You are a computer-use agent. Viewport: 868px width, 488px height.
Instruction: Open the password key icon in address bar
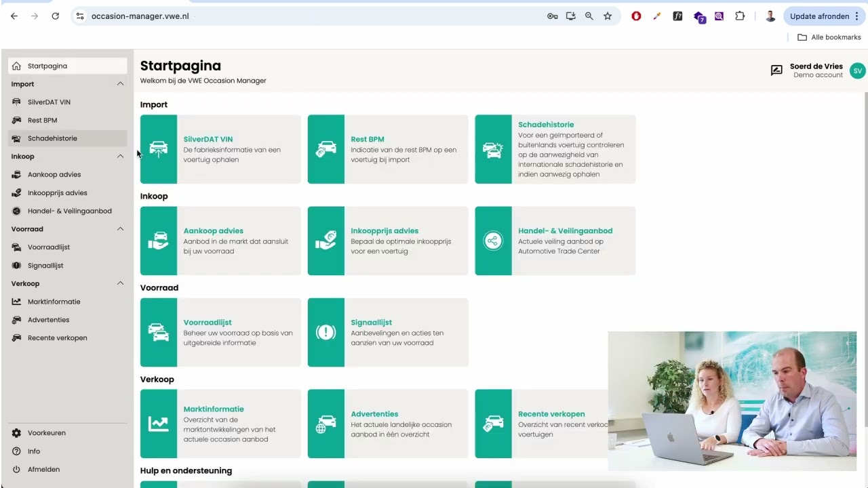tap(553, 16)
